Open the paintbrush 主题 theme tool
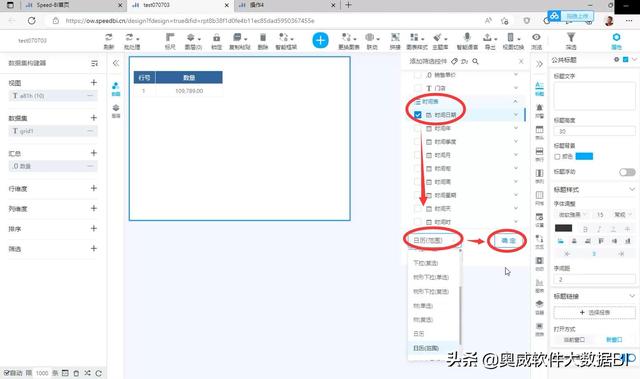Screen dimensions: 640x379 440,41
